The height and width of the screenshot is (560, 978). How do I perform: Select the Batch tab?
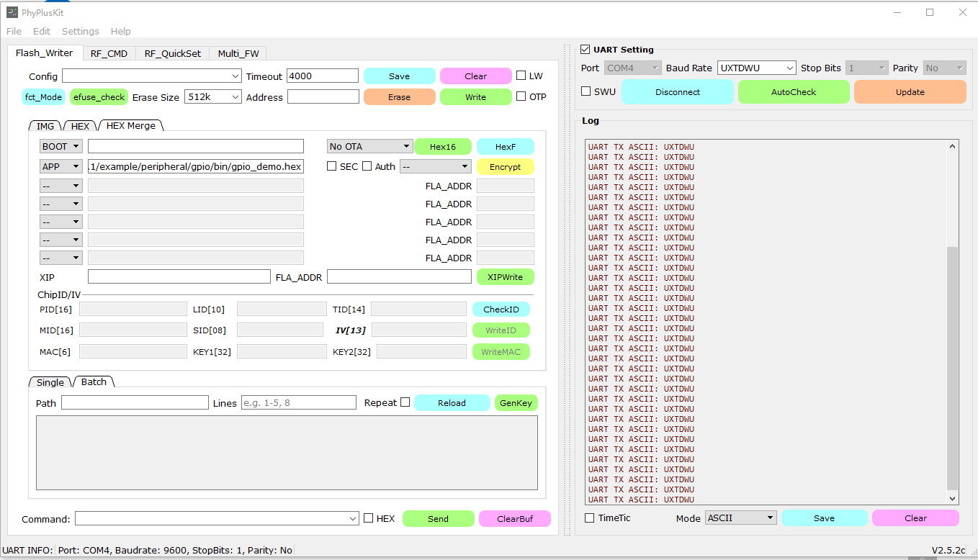(94, 381)
